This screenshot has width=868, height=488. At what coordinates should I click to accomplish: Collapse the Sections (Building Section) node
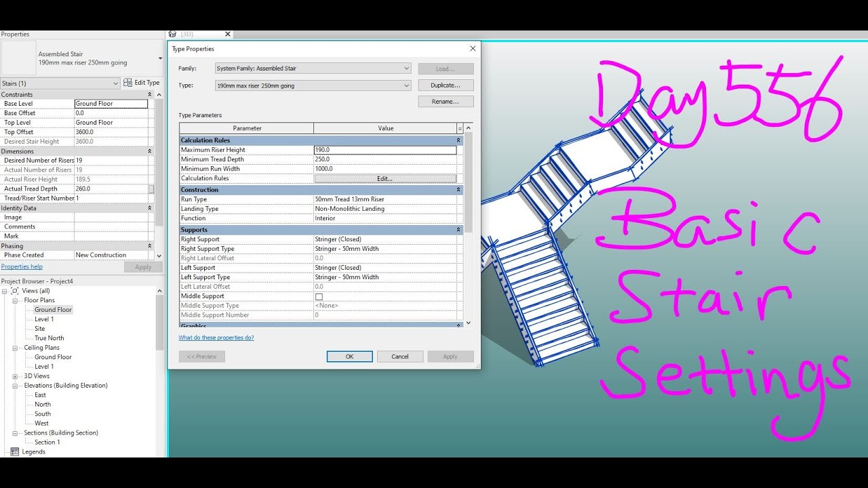15,433
